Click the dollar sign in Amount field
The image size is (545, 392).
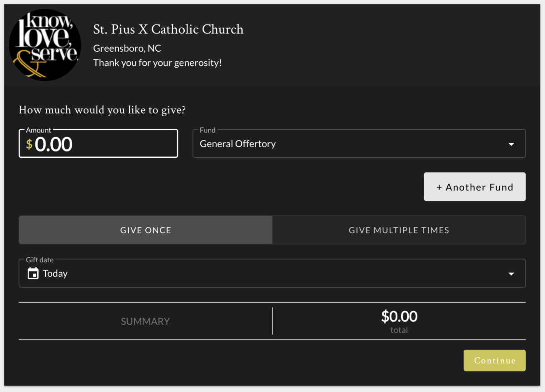pos(29,144)
